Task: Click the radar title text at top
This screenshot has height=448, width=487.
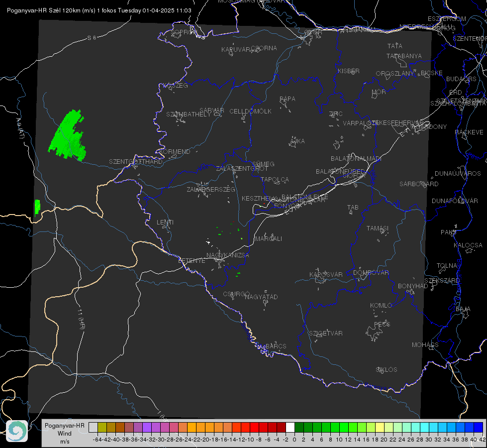Action: point(99,10)
